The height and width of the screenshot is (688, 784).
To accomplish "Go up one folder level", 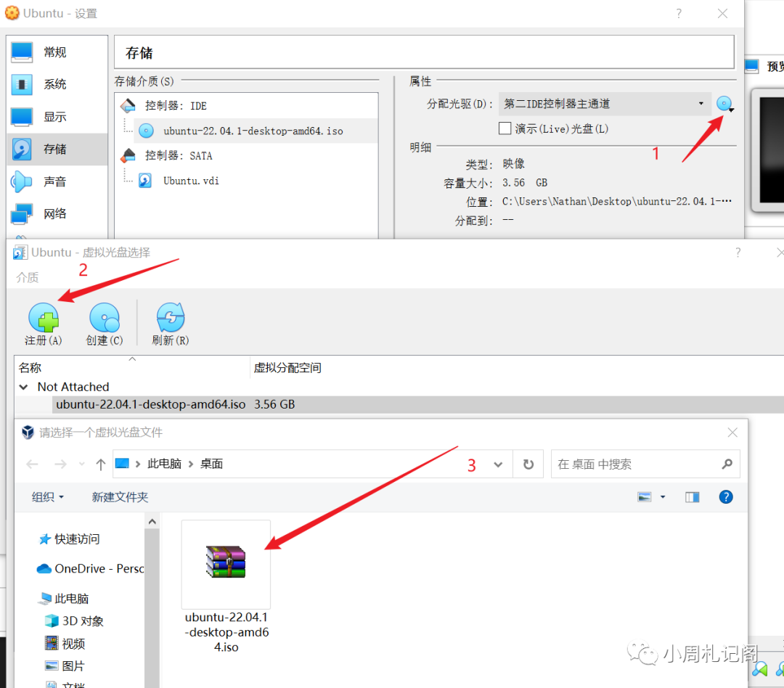I will [x=100, y=464].
